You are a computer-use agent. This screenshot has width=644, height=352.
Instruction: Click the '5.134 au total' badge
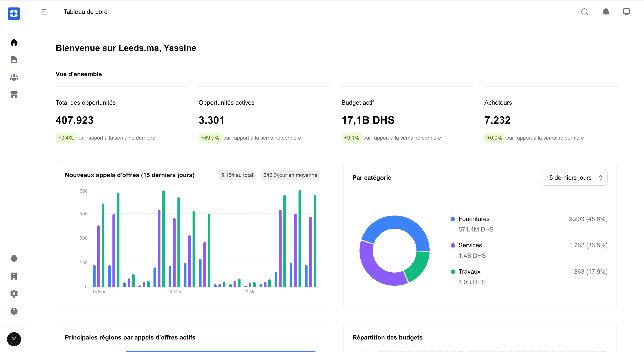[x=237, y=175]
